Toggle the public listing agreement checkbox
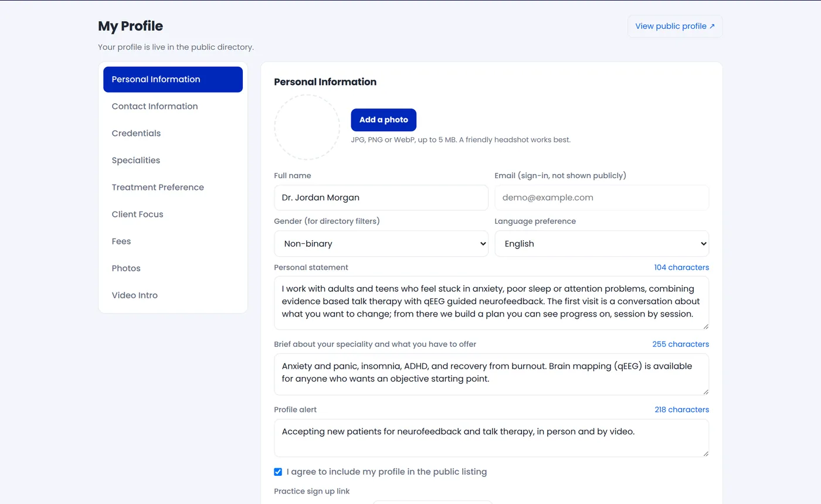 pyautogui.click(x=278, y=472)
